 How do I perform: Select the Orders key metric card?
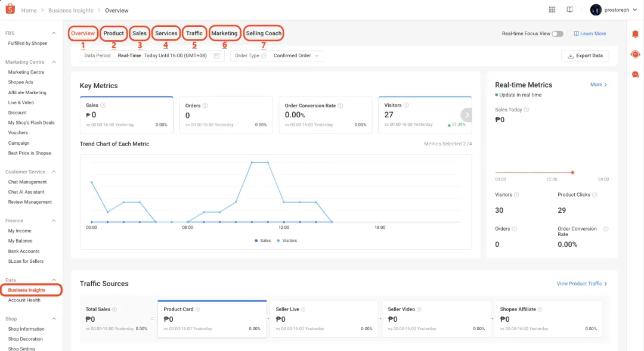click(x=226, y=115)
